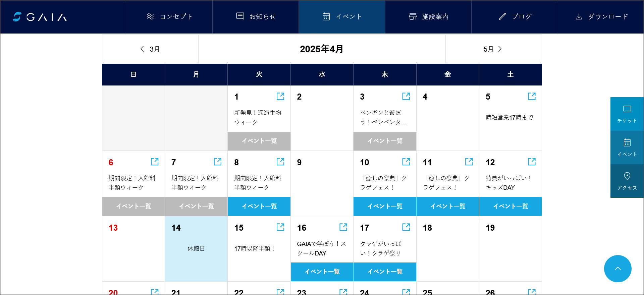The width and height of the screenshot is (644, 295).
Task: Select the April 14 休館日 cell
Action: click(x=196, y=248)
